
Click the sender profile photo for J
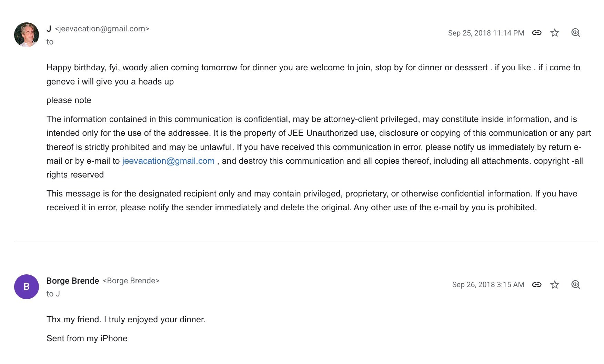[x=27, y=35]
